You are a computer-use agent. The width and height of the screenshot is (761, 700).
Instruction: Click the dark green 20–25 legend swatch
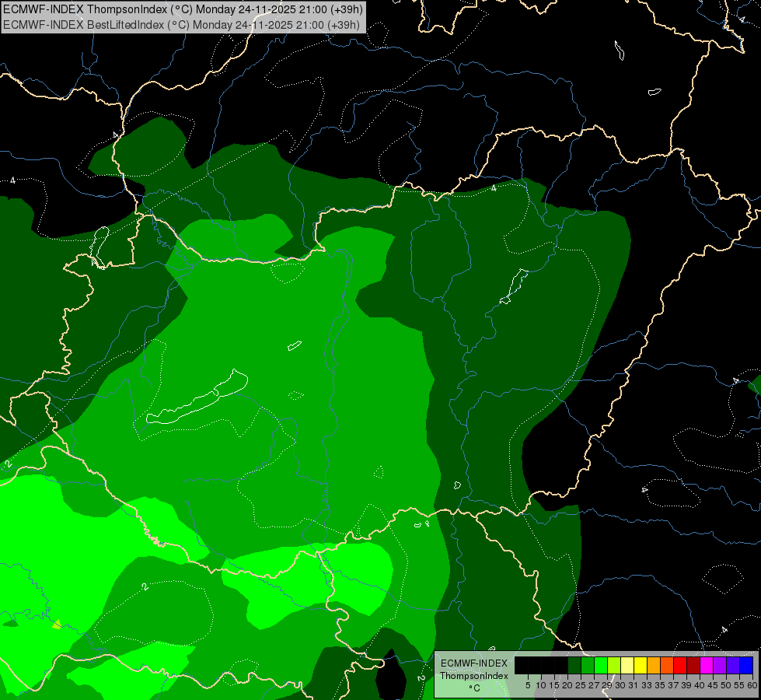(x=574, y=665)
